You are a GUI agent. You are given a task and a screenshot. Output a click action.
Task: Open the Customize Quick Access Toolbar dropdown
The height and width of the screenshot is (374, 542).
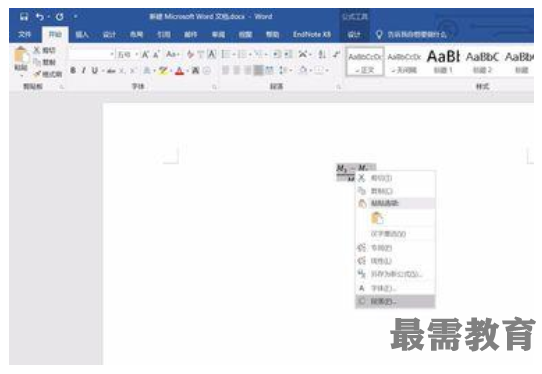75,17
